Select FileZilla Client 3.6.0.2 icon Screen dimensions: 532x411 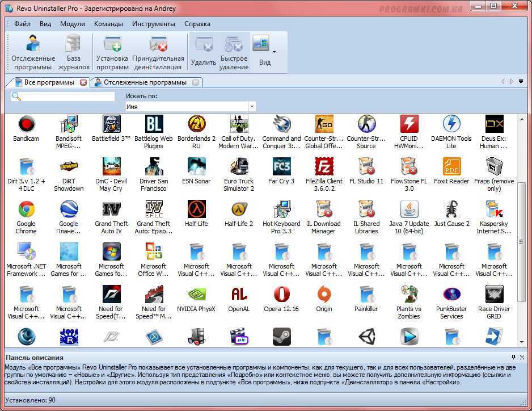pyautogui.click(x=324, y=166)
